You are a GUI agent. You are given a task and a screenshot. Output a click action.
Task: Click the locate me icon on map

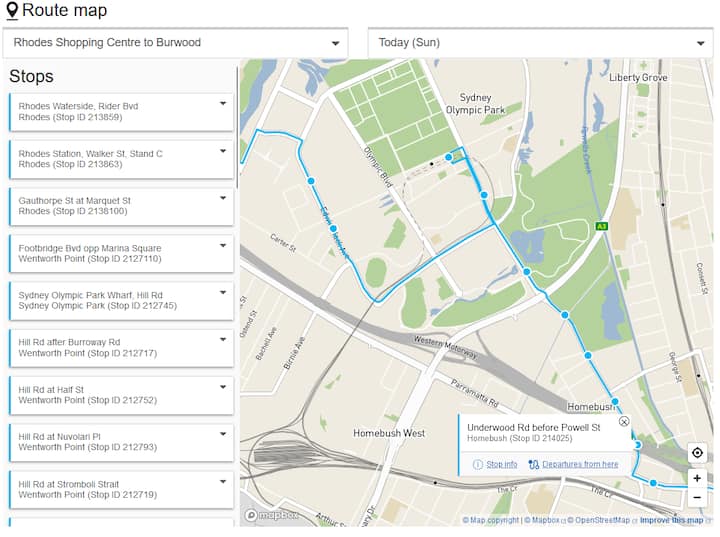(697, 453)
